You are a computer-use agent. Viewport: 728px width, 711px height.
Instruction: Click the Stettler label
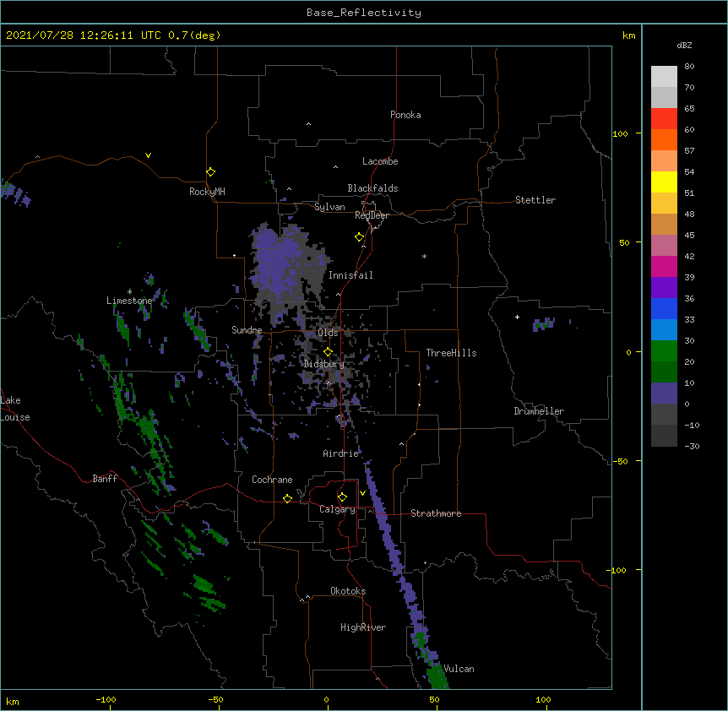point(535,200)
